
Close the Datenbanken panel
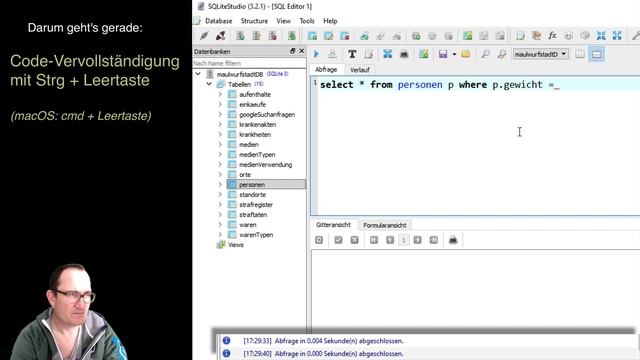(x=302, y=51)
